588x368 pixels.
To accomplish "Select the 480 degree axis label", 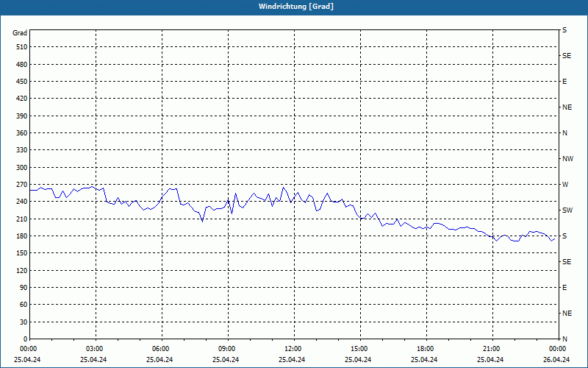I will pyautogui.click(x=22, y=64).
